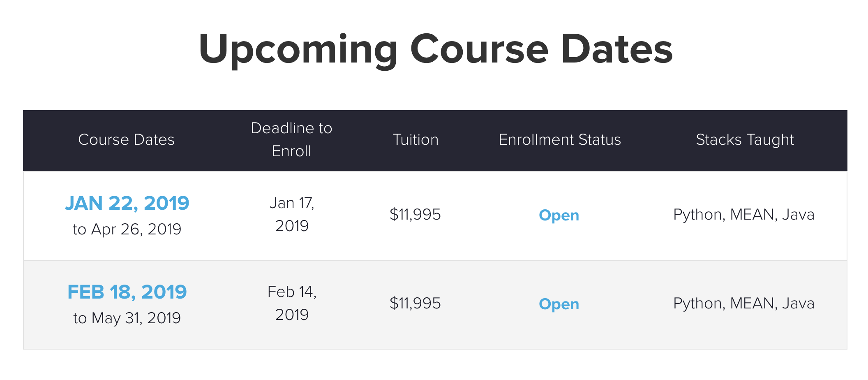This screenshot has height=380, width=868.
Task: Select Python, MEAN, Java in January row
Action: tap(744, 215)
